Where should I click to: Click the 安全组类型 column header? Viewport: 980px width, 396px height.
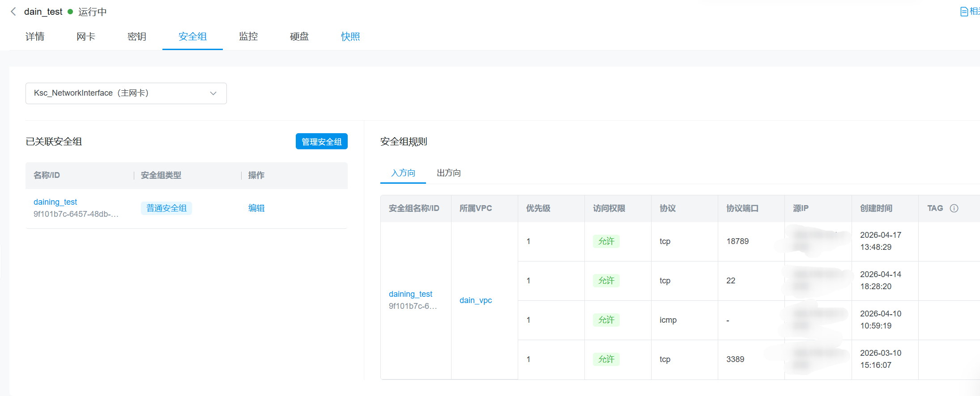click(x=161, y=175)
